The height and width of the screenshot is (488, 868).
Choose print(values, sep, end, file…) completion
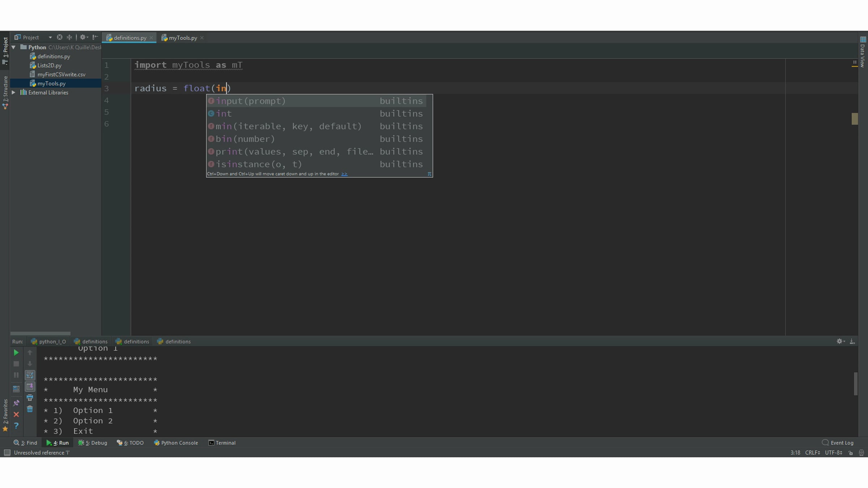pyautogui.click(x=316, y=151)
